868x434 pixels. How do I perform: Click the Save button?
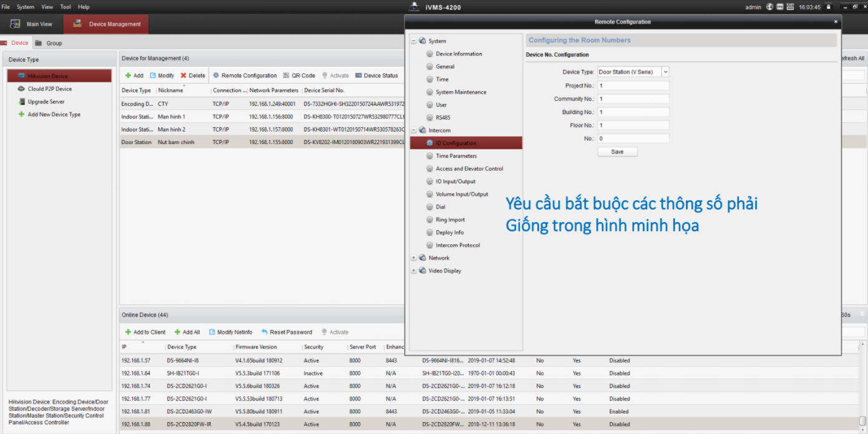point(617,152)
